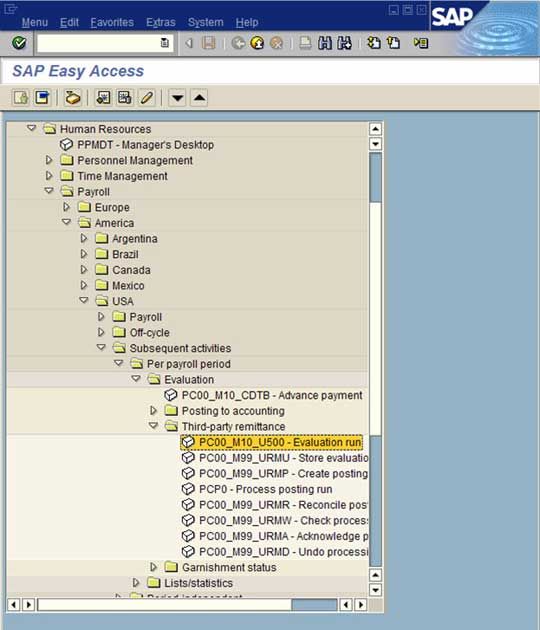Select PC00_M99_URMP - Create posting
The image size is (540, 630).
click(275, 474)
